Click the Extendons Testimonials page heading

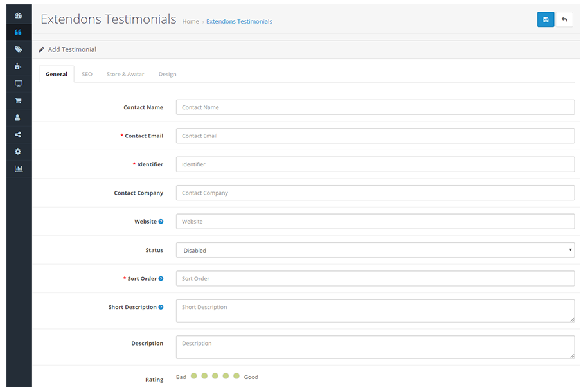click(109, 19)
